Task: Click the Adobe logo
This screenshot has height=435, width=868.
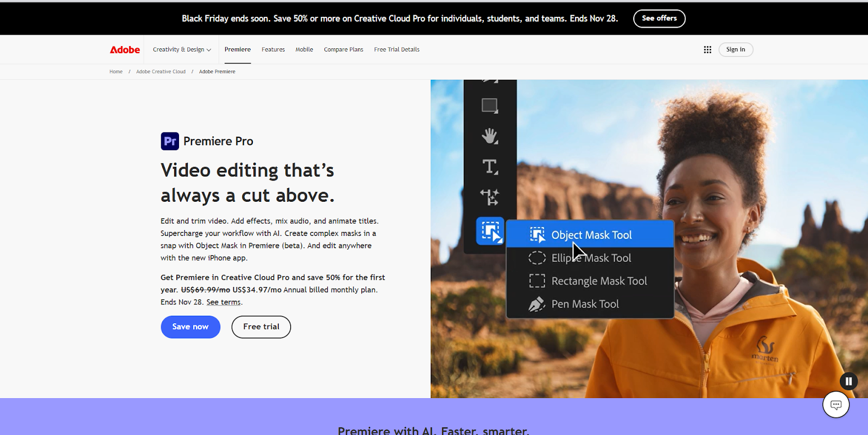Action: point(125,50)
